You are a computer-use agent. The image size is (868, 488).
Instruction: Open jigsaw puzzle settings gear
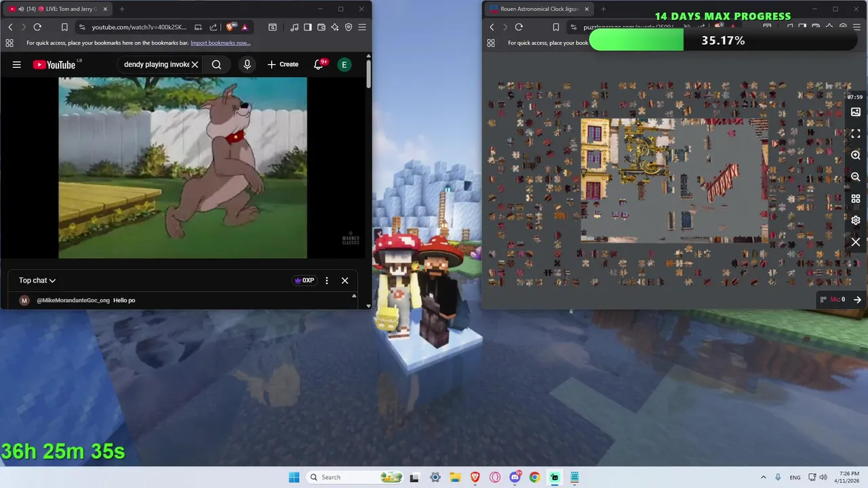tap(856, 220)
